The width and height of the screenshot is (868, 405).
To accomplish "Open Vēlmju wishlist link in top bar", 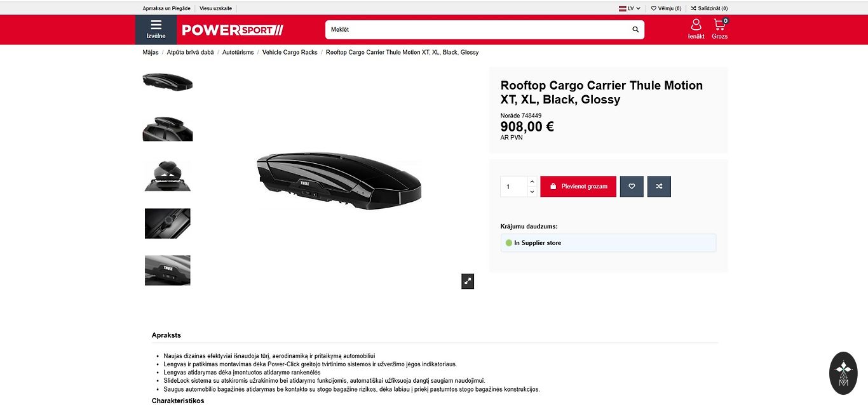I will click(x=666, y=8).
